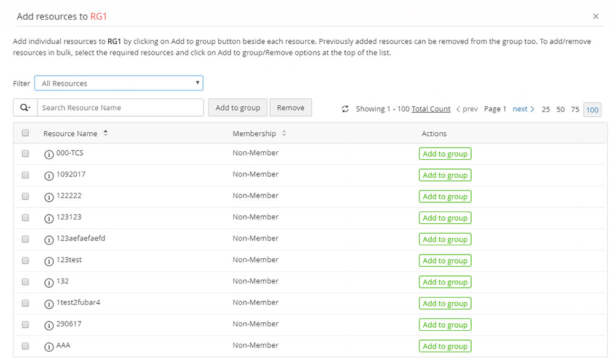Show info for resource 1test2fubar4

(x=49, y=304)
